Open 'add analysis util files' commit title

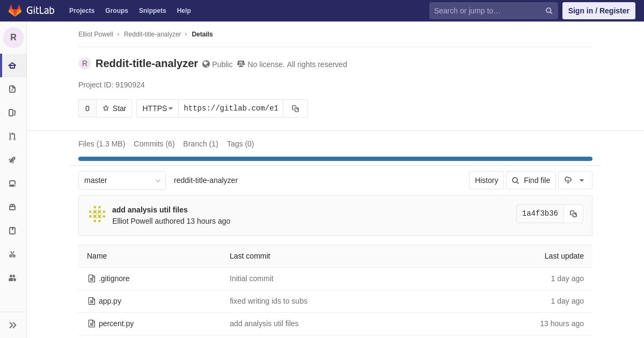150,210
